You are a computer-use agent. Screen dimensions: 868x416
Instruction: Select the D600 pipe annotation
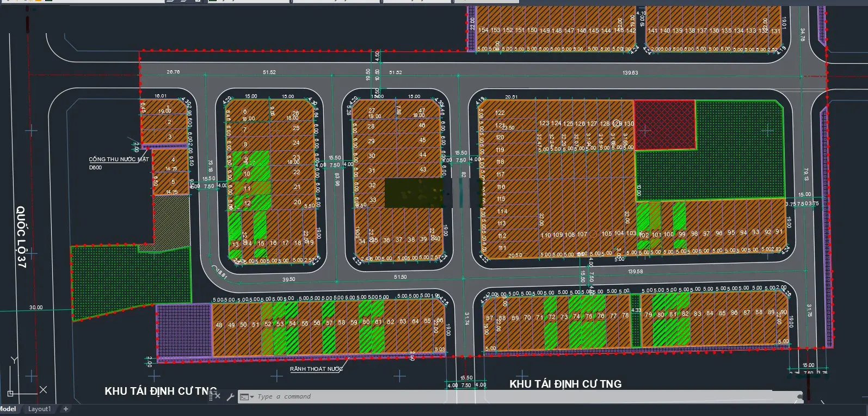pyautogui.click(x=95, y=168)
